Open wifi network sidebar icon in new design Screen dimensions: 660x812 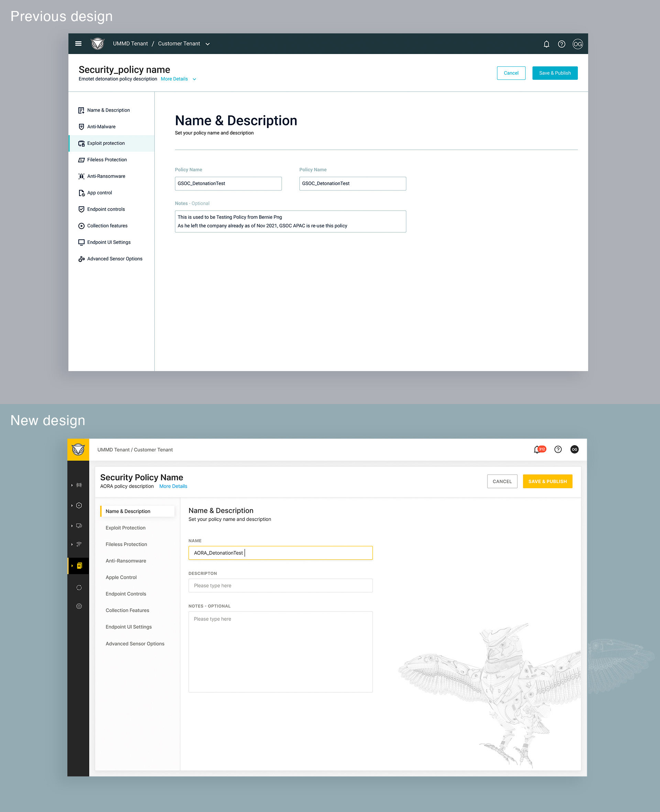point(79,544)
